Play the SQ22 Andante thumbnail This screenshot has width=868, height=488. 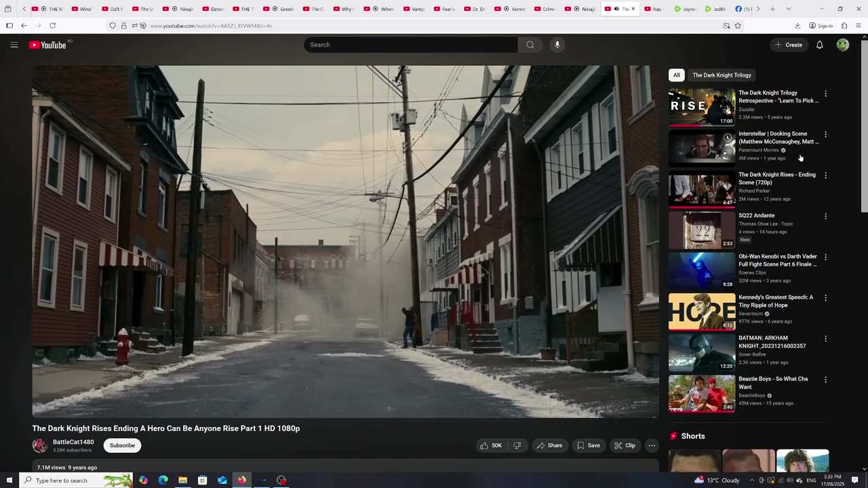(x=702, y=230)
